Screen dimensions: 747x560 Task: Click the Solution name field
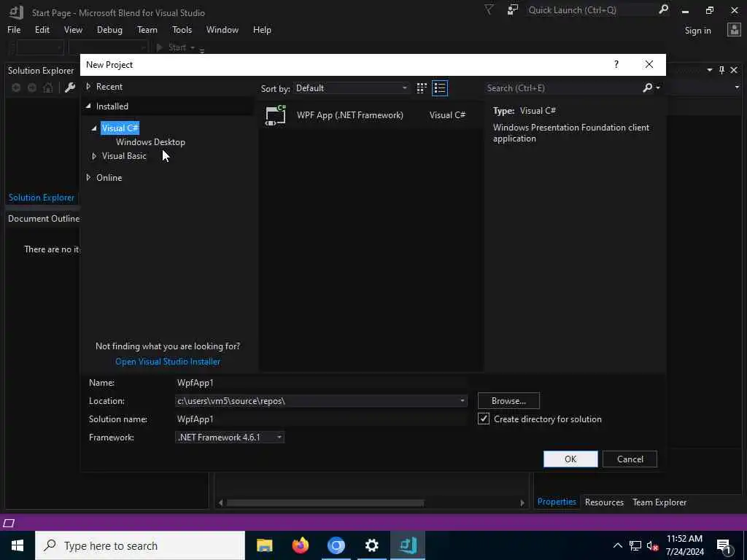(x=322, y=419)
